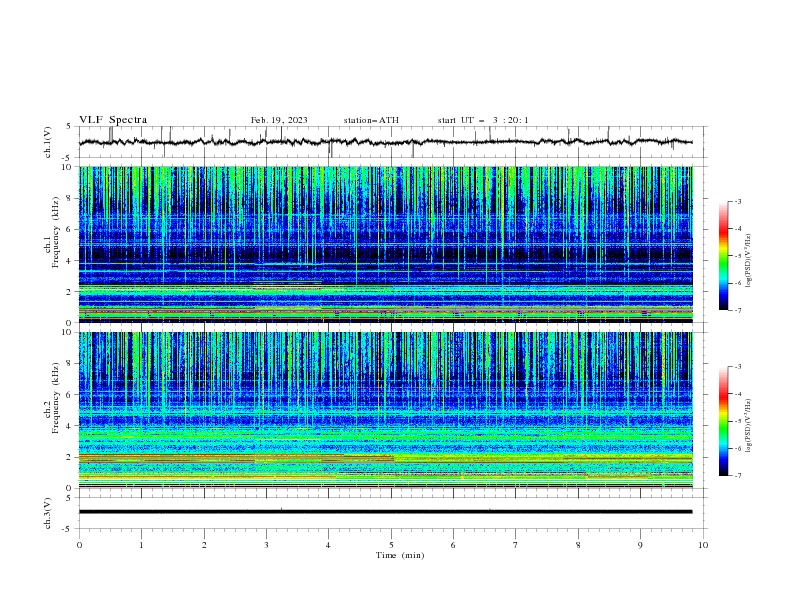The width and height of the screenshot is (792, 612).
Task: Click the 'Time (min)' axis label
Action: [x=400, y=555]
